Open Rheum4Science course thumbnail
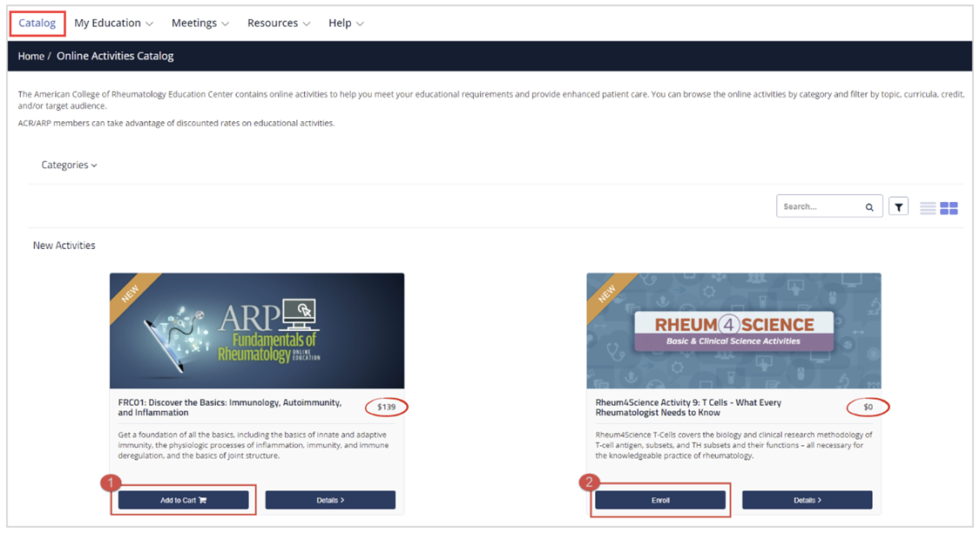This screenshot has width=980, height=533. tap(733, 331)
